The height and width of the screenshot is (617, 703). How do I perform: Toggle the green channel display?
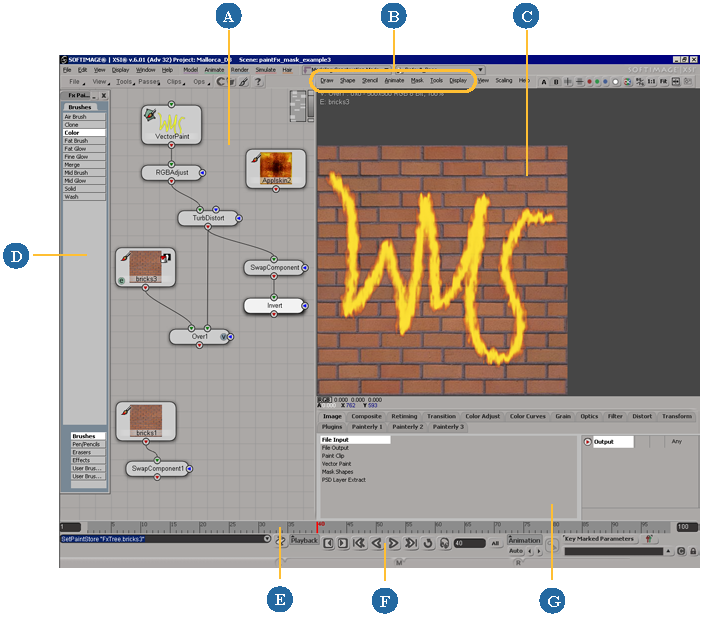[x=597, y=82]
